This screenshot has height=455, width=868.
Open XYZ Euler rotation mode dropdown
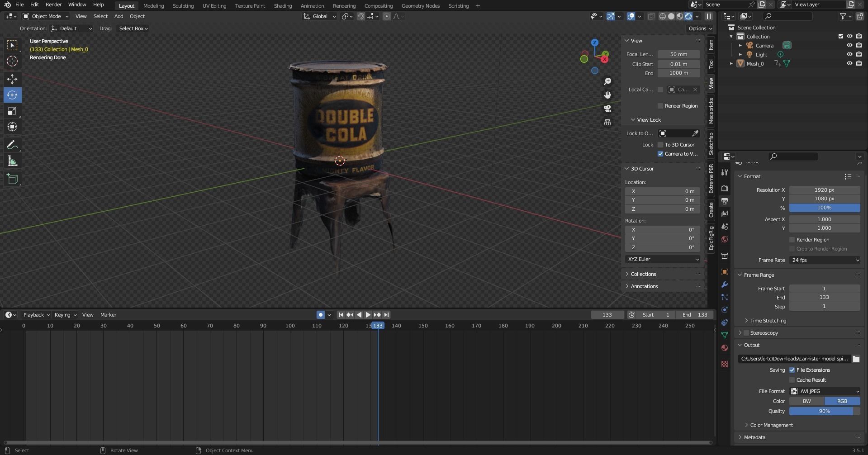coord(663,259)
